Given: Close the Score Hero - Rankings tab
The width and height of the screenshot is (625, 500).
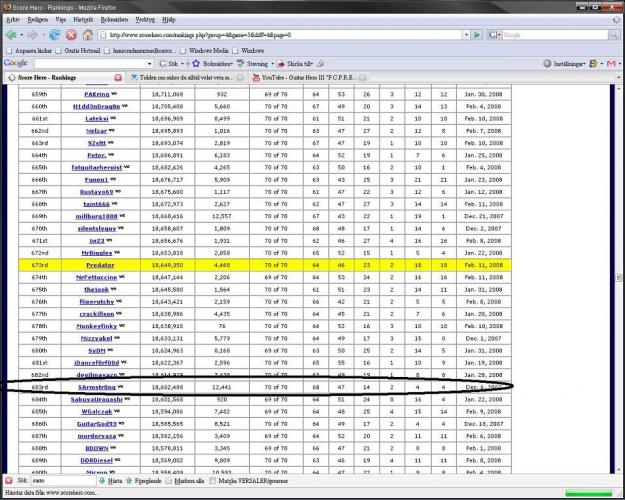Looking at the screenshot, I should [118, 77].
